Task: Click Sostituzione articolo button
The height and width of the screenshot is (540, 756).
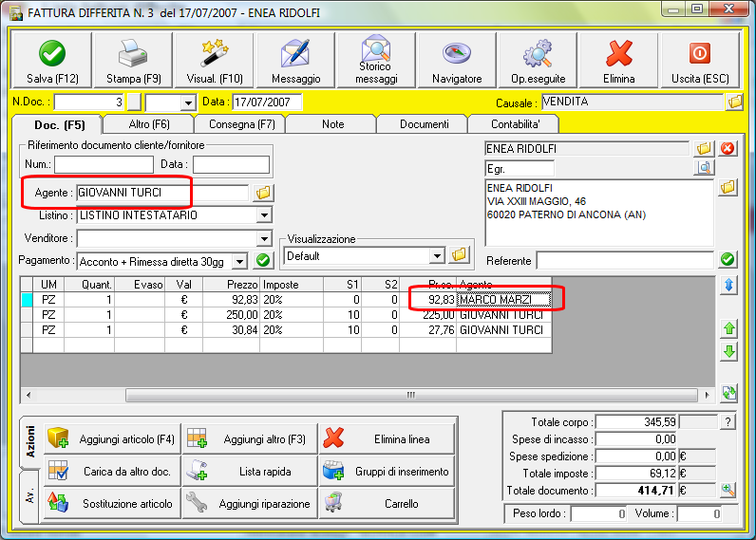Action: [x=112, y=503]
